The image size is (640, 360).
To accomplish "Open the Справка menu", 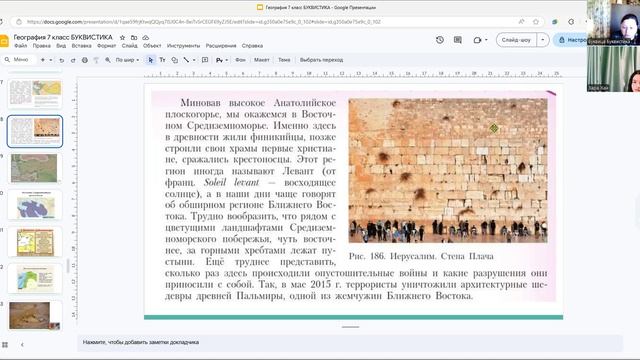I will click(252, 46).
